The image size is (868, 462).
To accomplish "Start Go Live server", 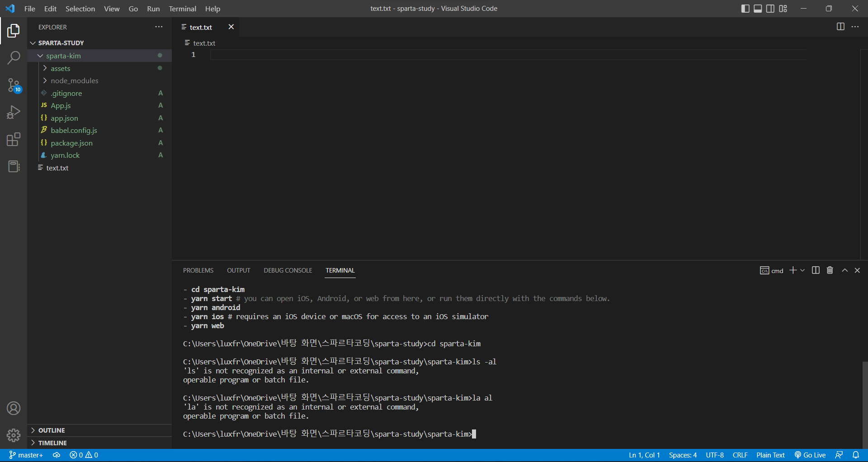I will 810,455.
